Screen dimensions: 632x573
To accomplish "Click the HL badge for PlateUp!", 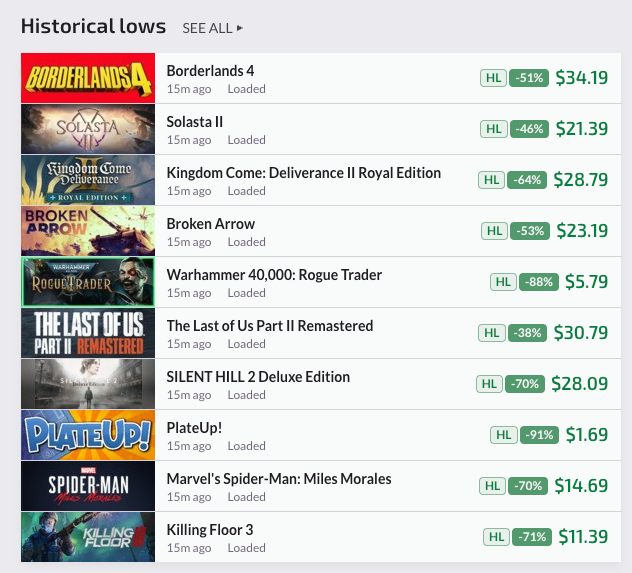I will (504, 435).
